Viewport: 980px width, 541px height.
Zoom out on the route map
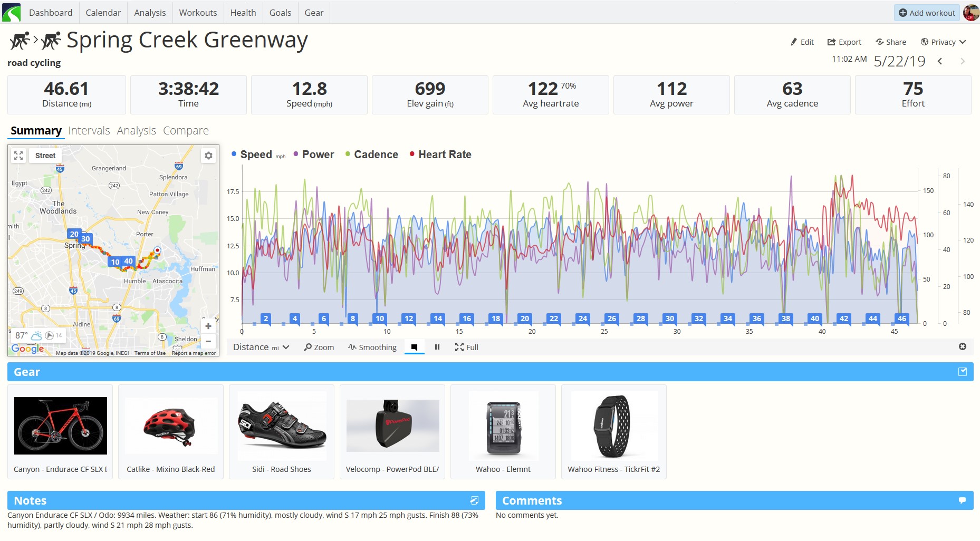[x=208, y=341]
